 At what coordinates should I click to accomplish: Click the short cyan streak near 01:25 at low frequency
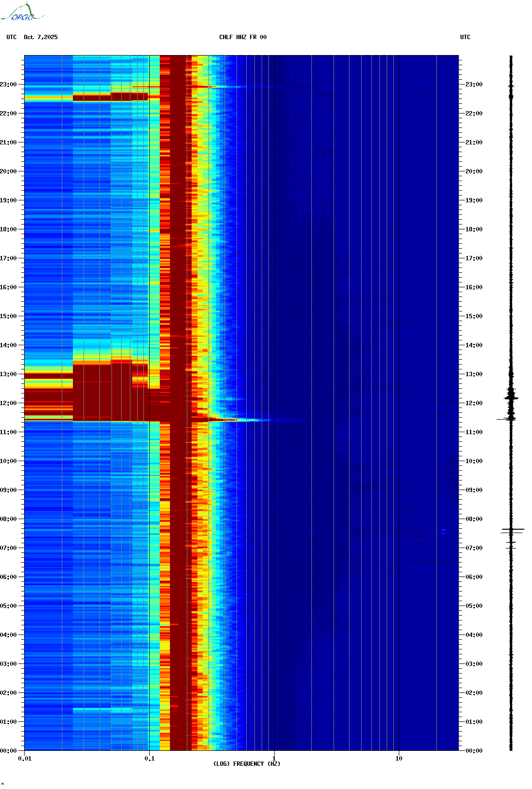102,710
